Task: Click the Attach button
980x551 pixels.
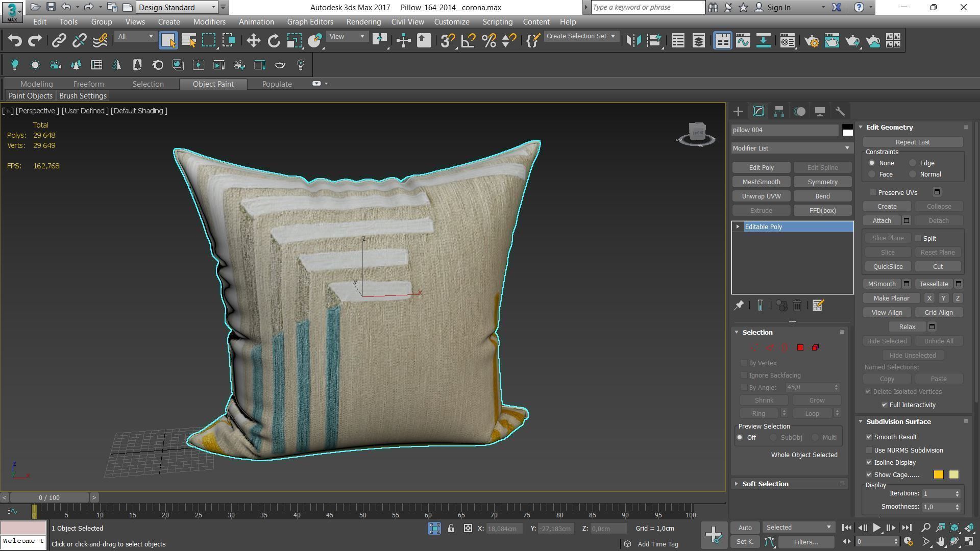Action: pyautogui.click(x=881, y=221)
